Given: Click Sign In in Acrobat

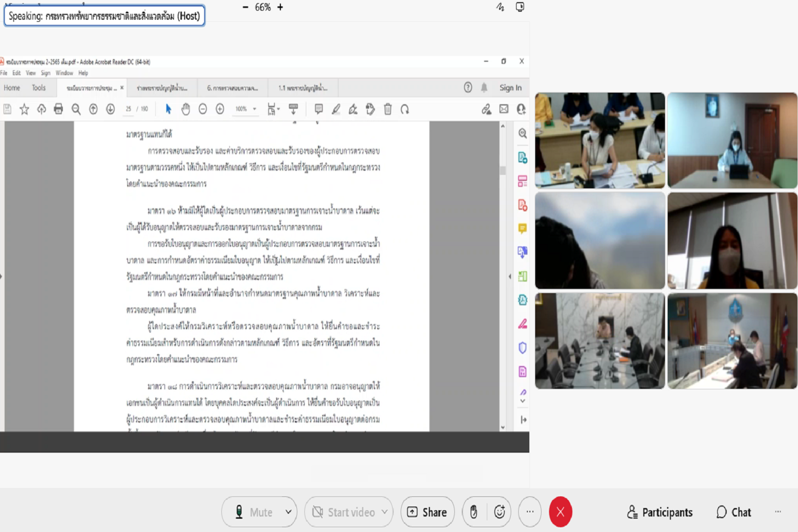Looking at the screenshot, I should pyautogui.click(x=510, y=88).
